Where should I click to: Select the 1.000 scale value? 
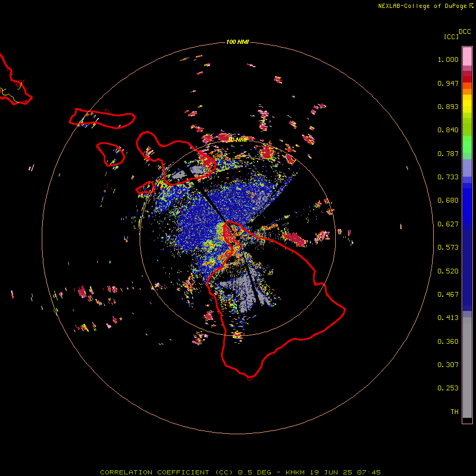tap(448, 59)
